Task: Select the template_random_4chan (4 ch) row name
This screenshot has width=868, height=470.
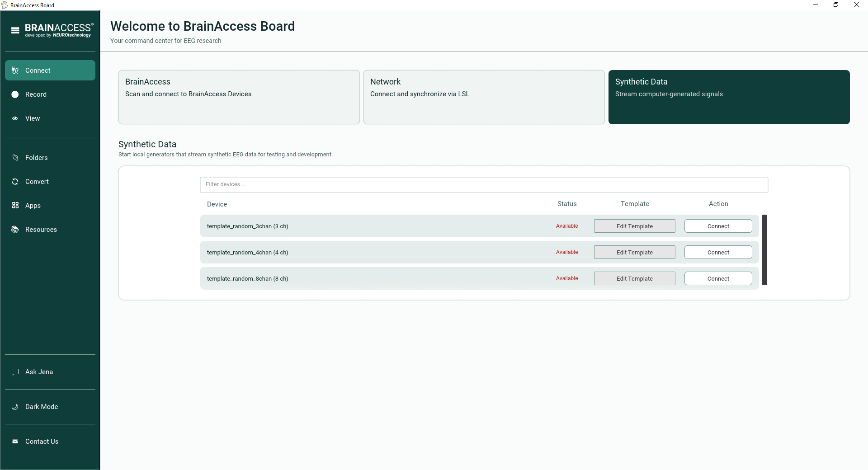Action: [248, 252]
